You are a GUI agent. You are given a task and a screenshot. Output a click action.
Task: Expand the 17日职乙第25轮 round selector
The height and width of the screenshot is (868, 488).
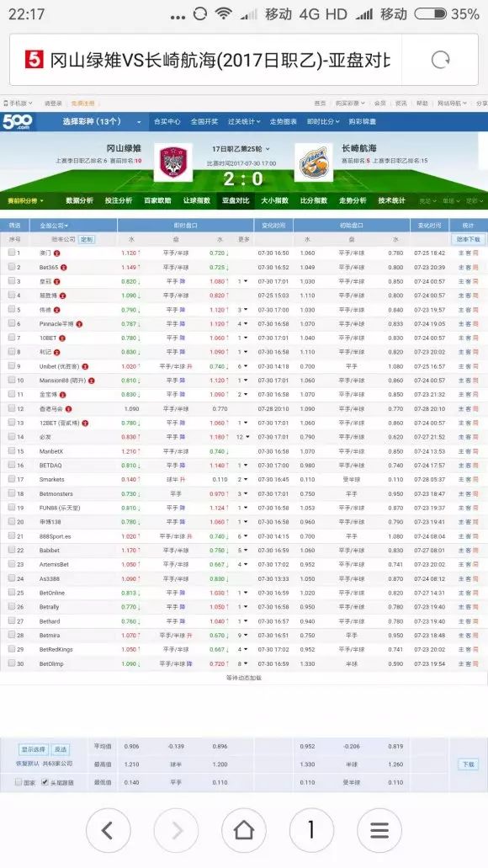[x=241, y=149]
